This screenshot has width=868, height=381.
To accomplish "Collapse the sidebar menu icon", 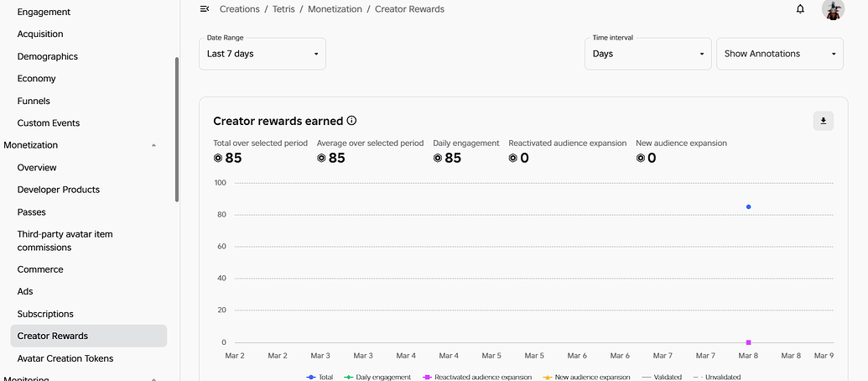I will 205,9.
